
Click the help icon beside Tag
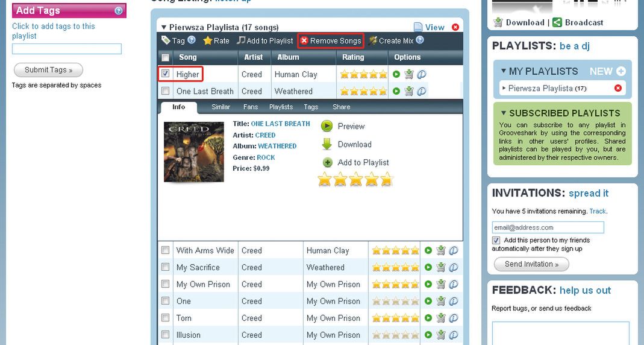(x=192, y=40)
